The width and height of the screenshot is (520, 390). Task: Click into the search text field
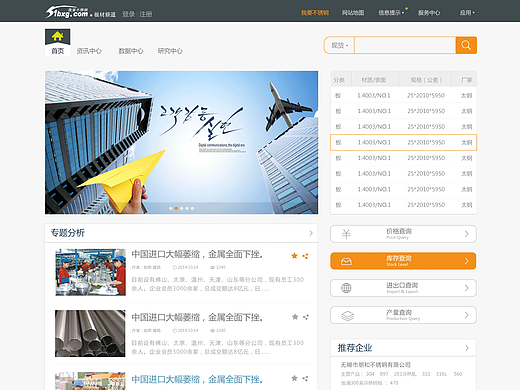pyautogui.click(x=405, y=45)
